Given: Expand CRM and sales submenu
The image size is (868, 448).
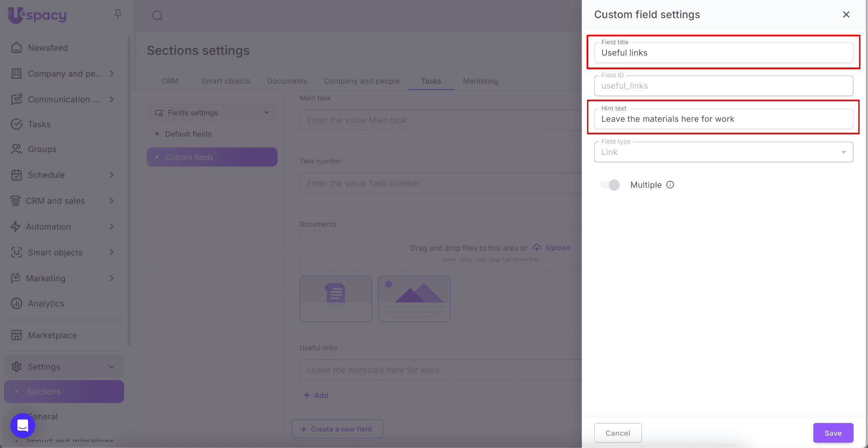Looking at the screenshot, I should tap(111, 201).
